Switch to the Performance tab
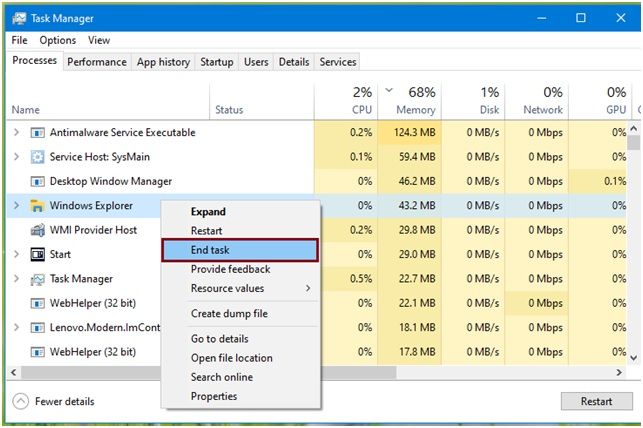Screen dimensions: 643x428 [97, 62]
